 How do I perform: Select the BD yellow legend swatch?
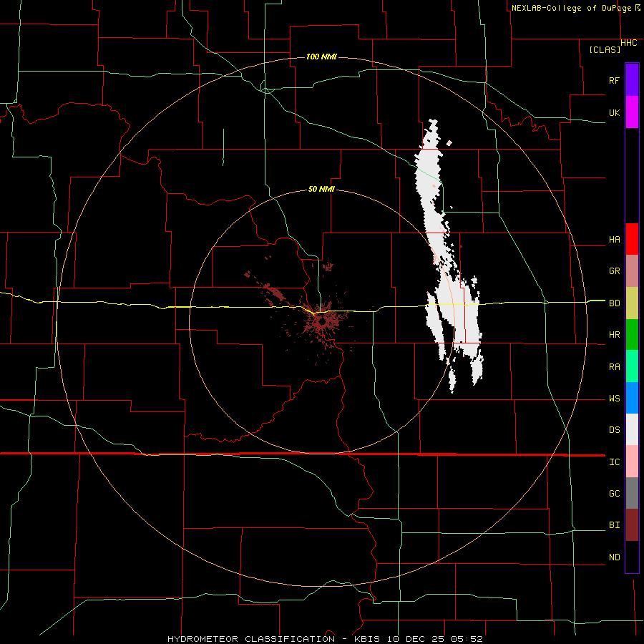pos(632,303)
